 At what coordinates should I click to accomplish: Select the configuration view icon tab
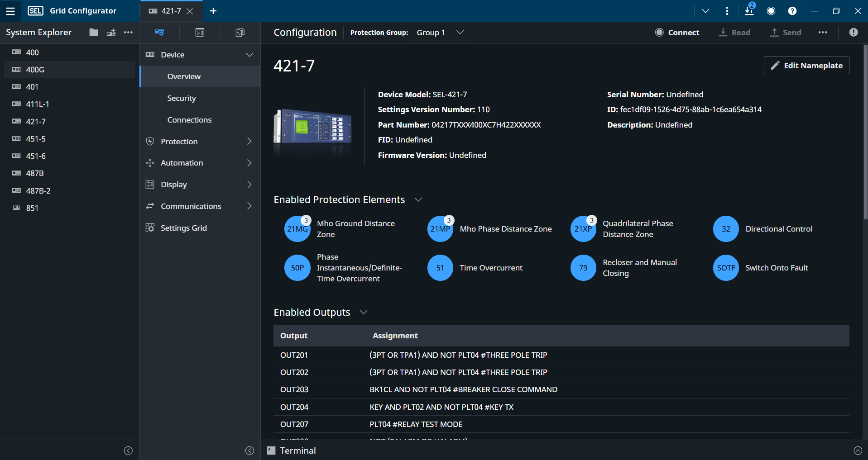point(159,32)
